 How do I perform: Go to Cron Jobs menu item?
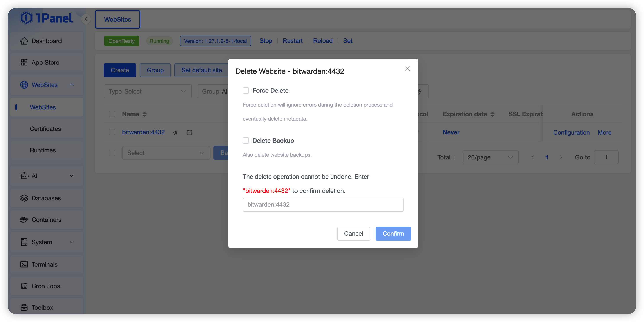coord(46,286)
